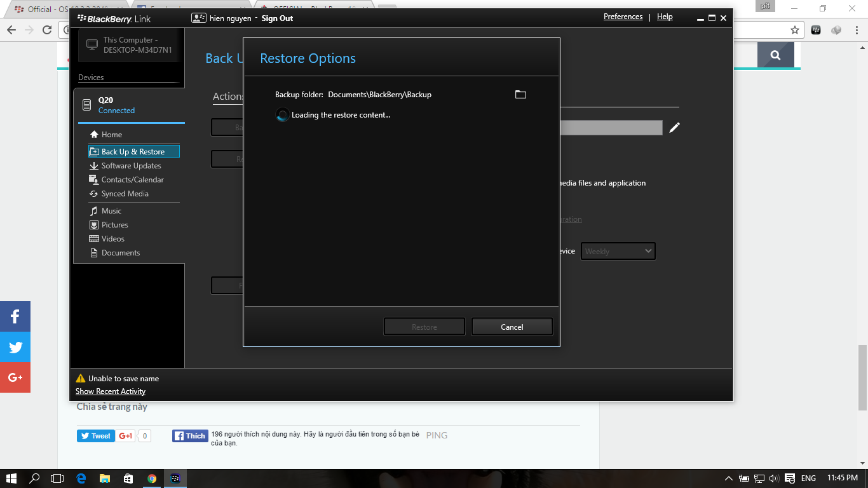Click BlackBerry extension icon in Chrome toolbar

pos(817,30)
